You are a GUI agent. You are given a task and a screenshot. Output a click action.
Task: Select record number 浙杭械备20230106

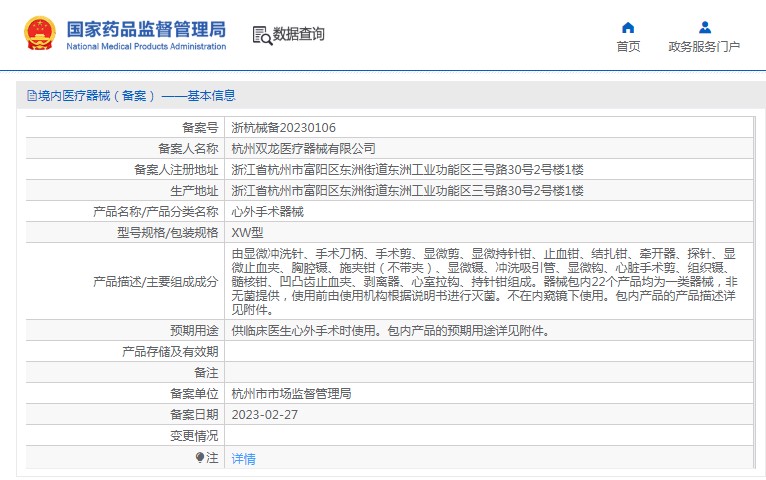[x=283, y=128]
